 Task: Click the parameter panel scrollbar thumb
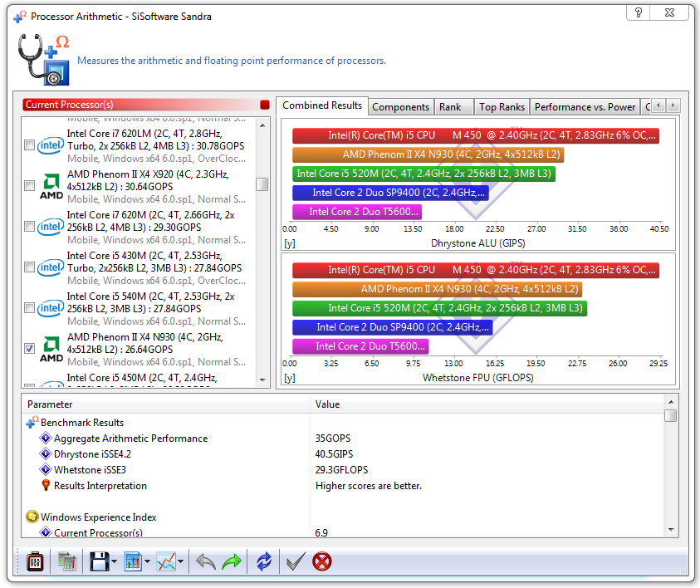(x=671, y=415)
